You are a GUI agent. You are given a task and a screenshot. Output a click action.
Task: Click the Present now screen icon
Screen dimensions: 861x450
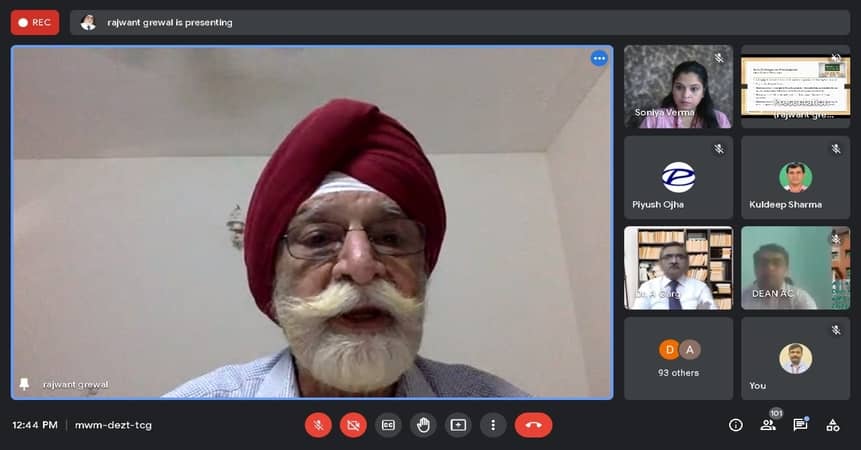[x=458, y=425]
